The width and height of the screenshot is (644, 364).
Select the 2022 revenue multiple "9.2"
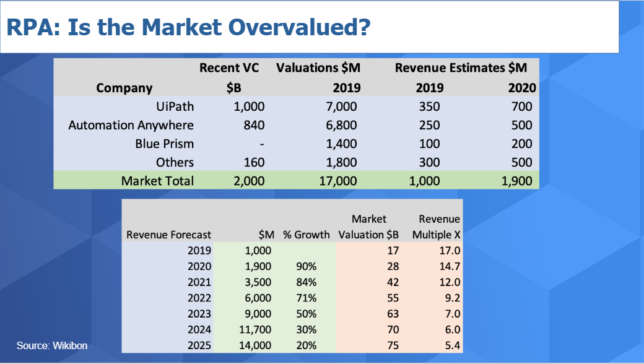(x=453, y=298)
